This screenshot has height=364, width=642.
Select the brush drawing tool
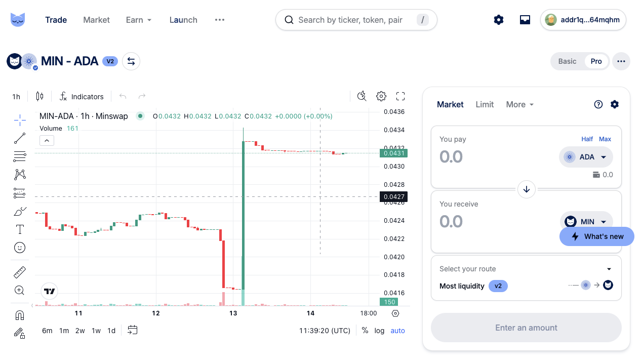20,211
